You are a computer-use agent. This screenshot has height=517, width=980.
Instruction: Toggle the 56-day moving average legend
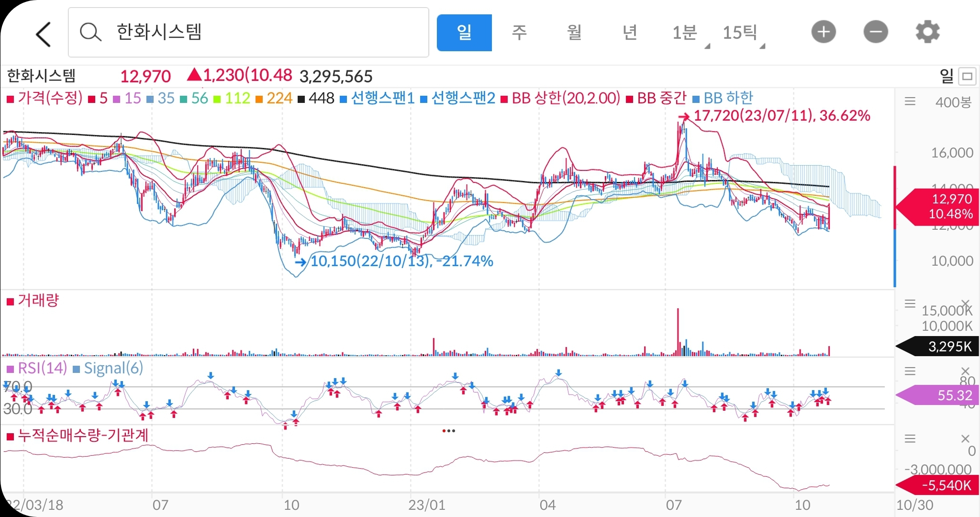(194, 98)
